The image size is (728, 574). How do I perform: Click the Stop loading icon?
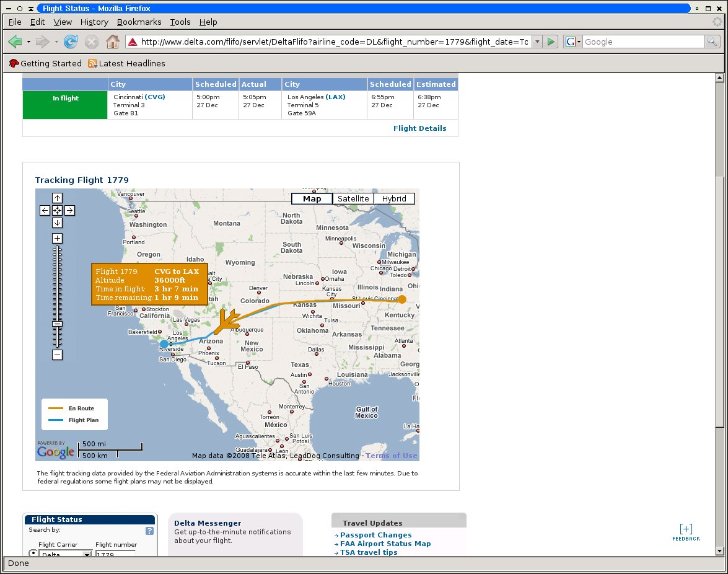point(92,42)
